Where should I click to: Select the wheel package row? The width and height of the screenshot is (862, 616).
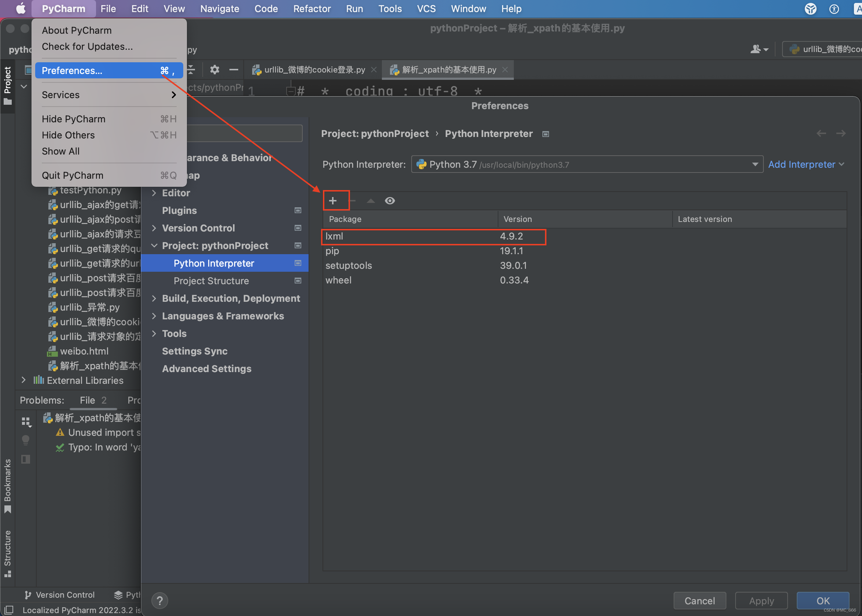click(585, 280)
